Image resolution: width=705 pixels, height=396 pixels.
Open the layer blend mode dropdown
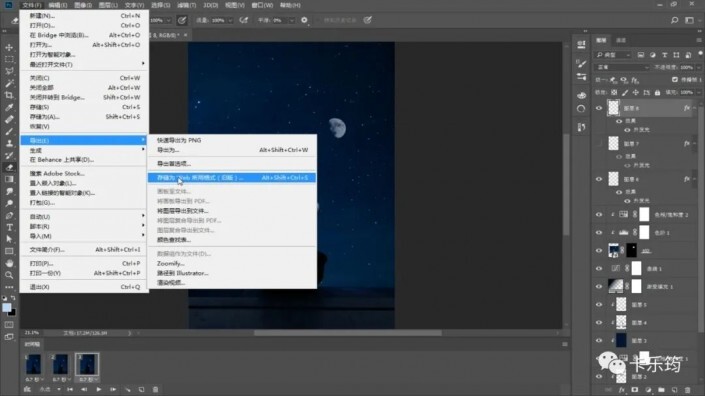pyautogui.click(x=623, y=67)
